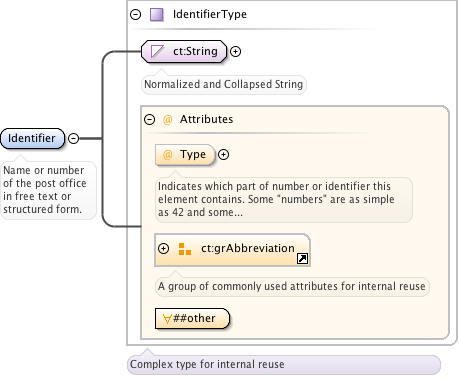Expand the ct:grAbbreviation group
459x378 pixels.
pos(163,249)
